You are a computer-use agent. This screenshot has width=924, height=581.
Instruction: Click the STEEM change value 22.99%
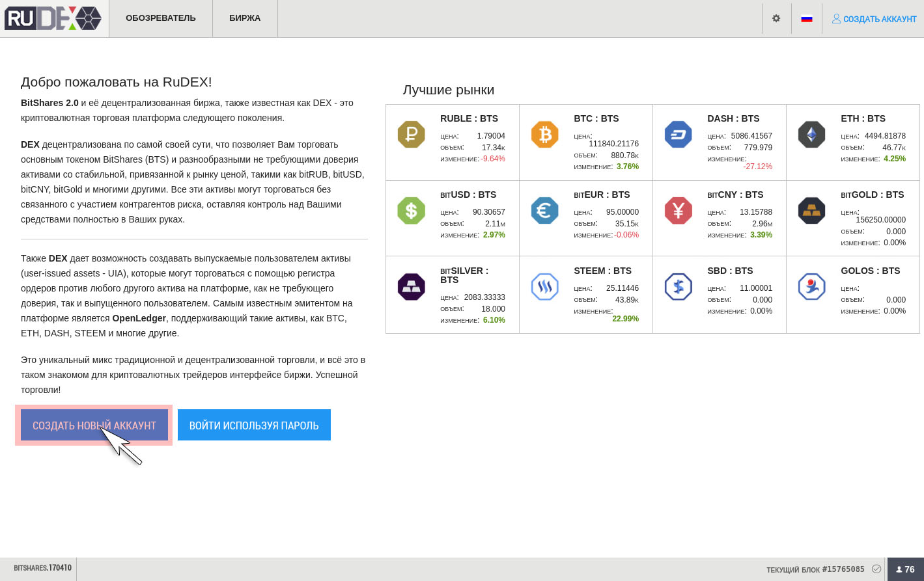[x=625, y=319]
